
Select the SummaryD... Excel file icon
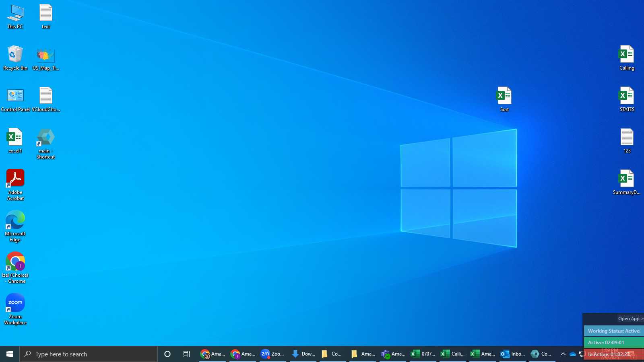(627, 183)
